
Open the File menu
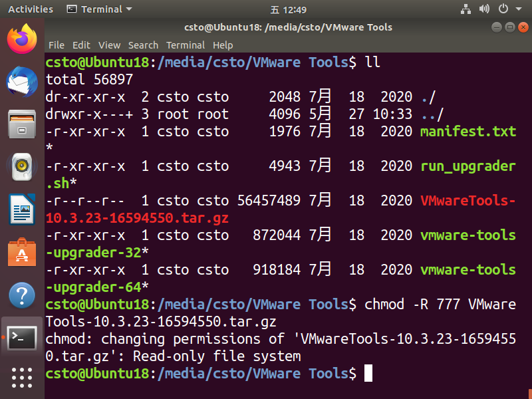tap(57, 45)
